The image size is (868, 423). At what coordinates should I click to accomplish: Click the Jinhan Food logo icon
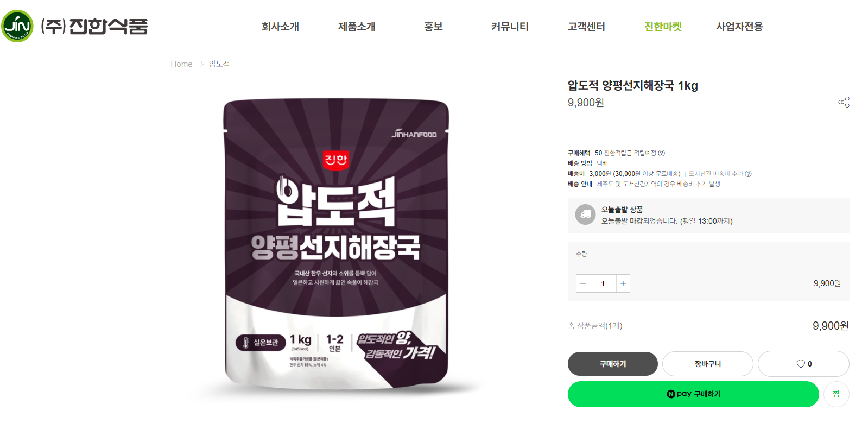pyautogui.click(x=17, y=26)
